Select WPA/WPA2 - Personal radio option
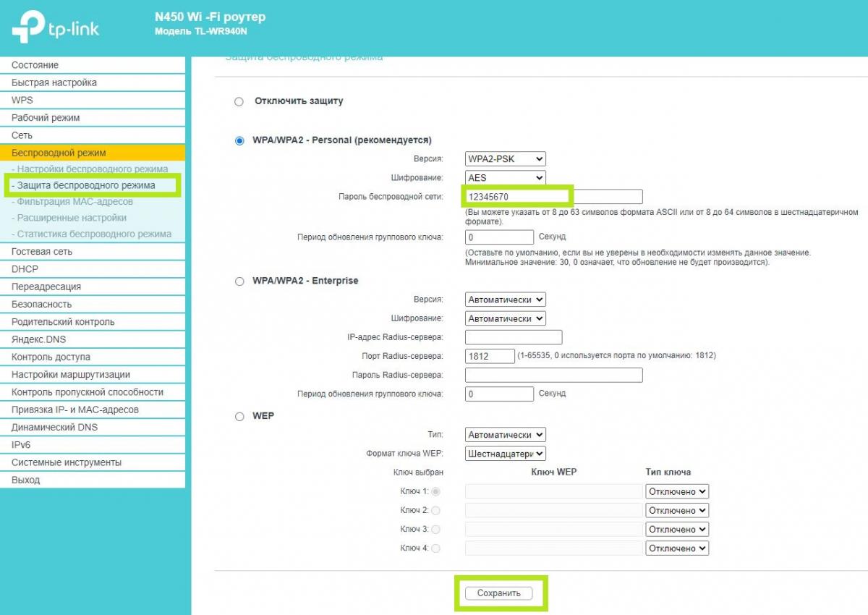 coord(239,141)
